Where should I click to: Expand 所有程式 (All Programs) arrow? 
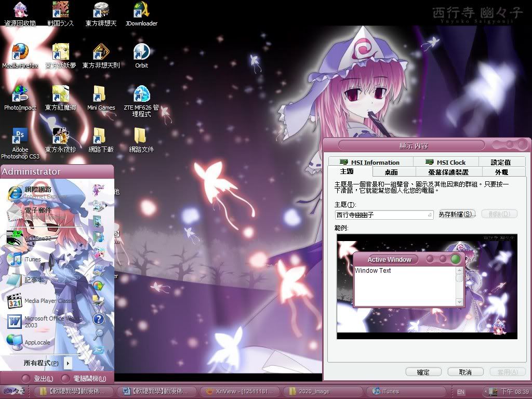click(x=68, y=363)
